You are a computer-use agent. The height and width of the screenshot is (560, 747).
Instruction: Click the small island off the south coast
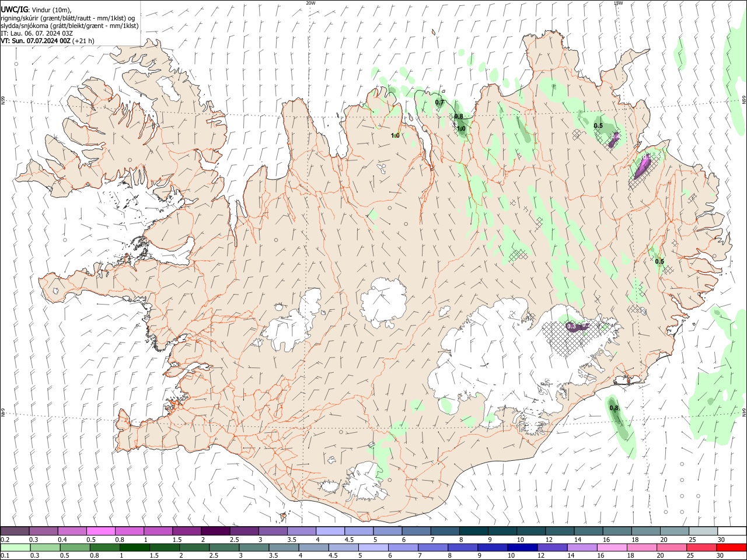click(x=285, y=516)
